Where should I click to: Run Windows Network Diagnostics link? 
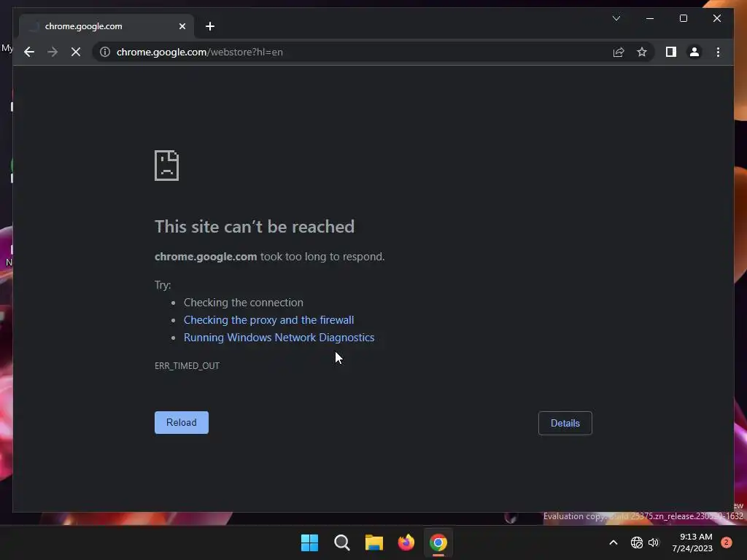pos(279,338)
